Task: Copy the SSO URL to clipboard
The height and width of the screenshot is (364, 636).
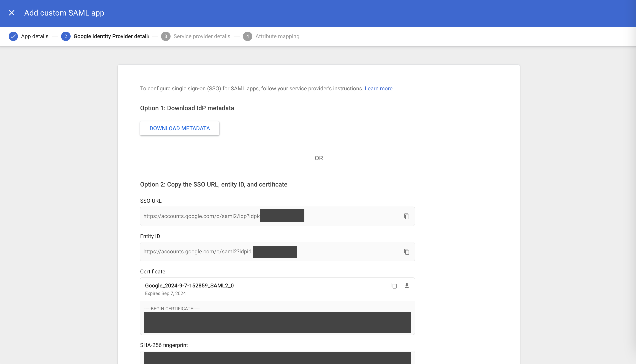Action: pos(407,216)
